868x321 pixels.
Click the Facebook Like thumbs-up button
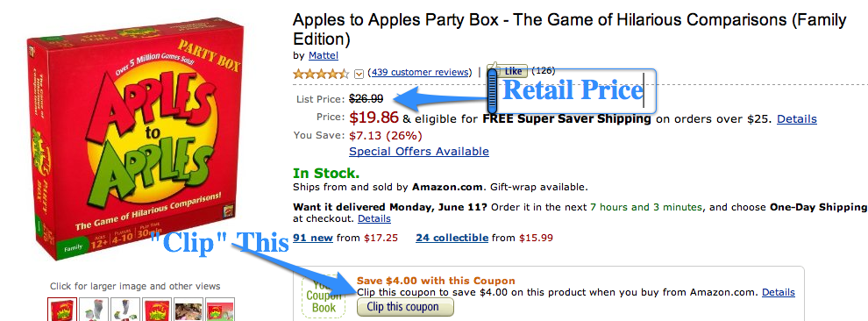tap(507, 70)
